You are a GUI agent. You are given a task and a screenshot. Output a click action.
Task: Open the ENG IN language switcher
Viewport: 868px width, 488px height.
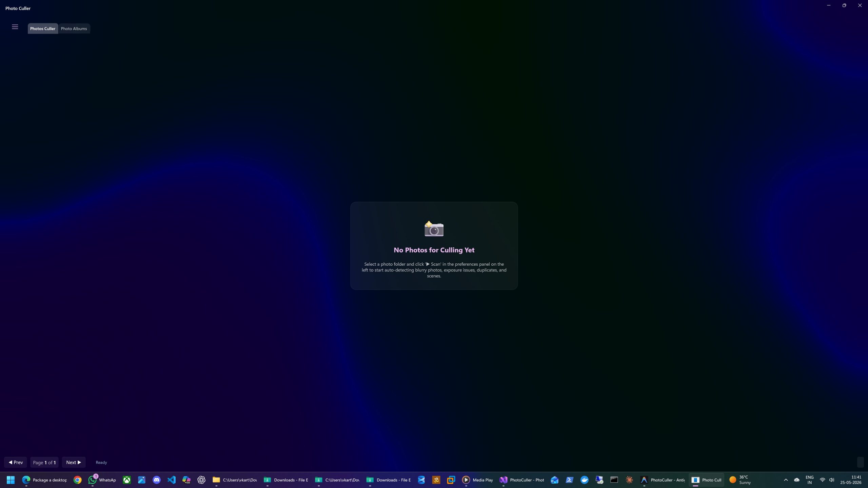(810, 480)
